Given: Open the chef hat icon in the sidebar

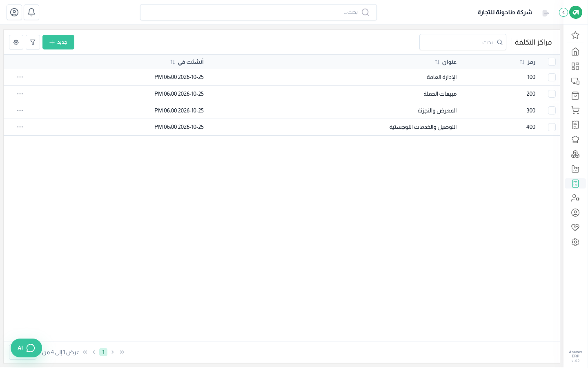Looking at the screenshot, I should click(575, 139).
